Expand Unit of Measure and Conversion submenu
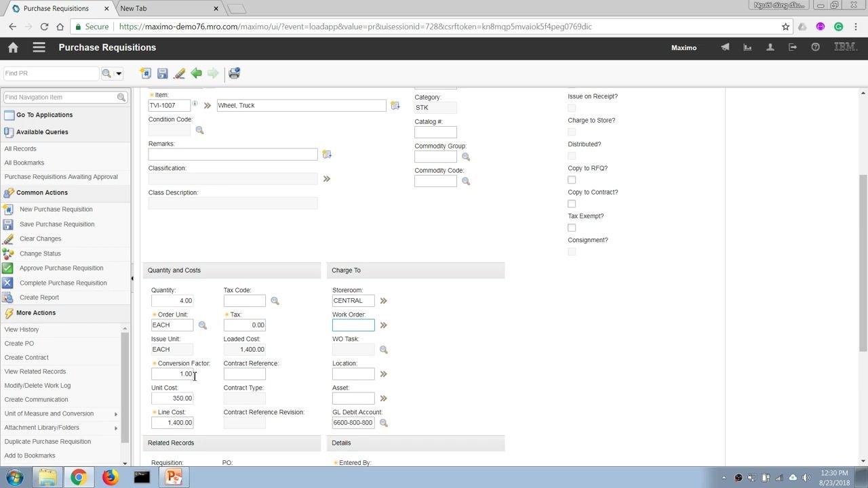 pyautogui.click(x=116, y=414)
